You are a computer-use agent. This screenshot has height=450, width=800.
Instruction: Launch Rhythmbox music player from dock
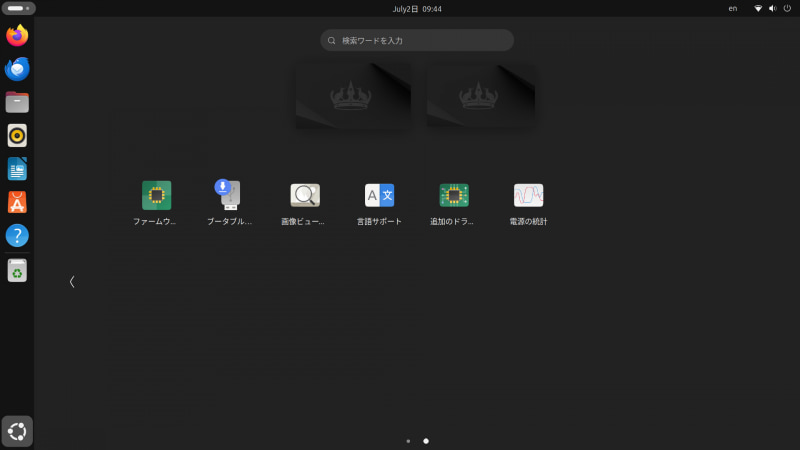coord(17,136)
